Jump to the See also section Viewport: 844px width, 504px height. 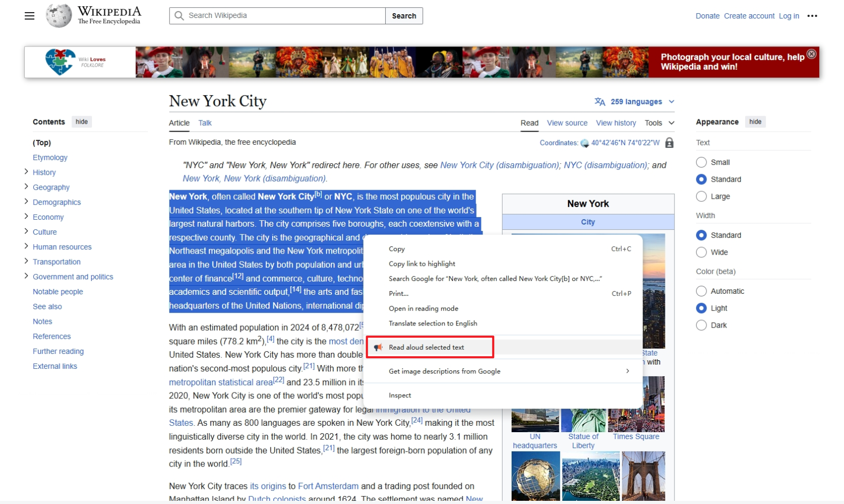click(x=48, y=306)
